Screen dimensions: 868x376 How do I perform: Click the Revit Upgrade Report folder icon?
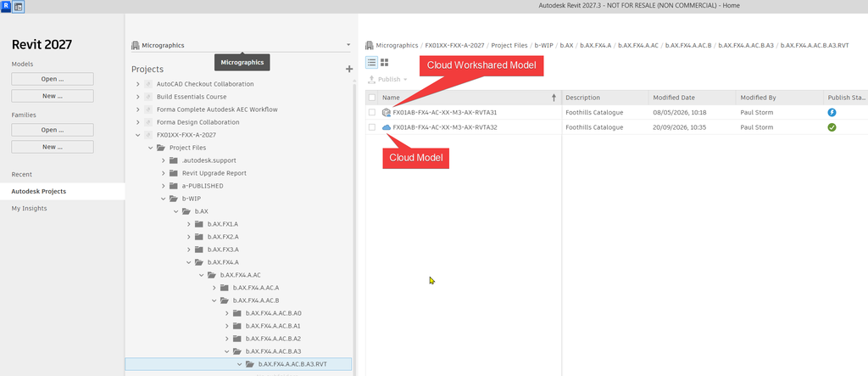pyautogui.click(x=173, y=173)
